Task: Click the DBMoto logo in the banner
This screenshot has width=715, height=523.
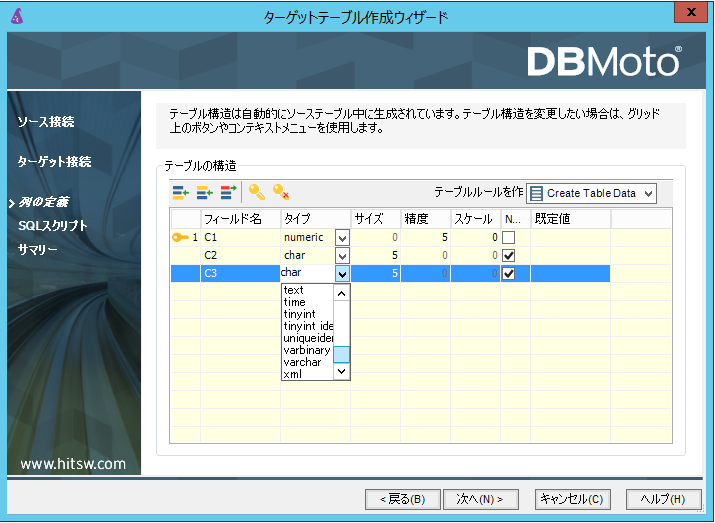Action: click(604, 62)
